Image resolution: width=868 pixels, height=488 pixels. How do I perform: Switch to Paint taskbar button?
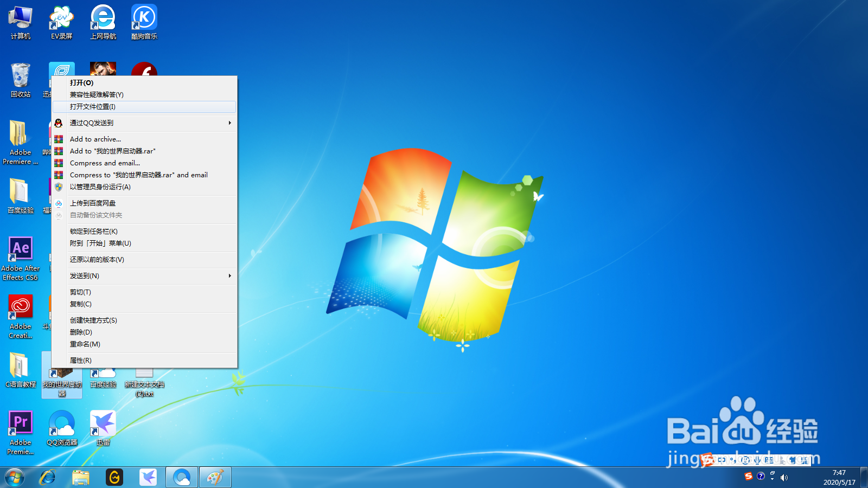tap(215, 477)
